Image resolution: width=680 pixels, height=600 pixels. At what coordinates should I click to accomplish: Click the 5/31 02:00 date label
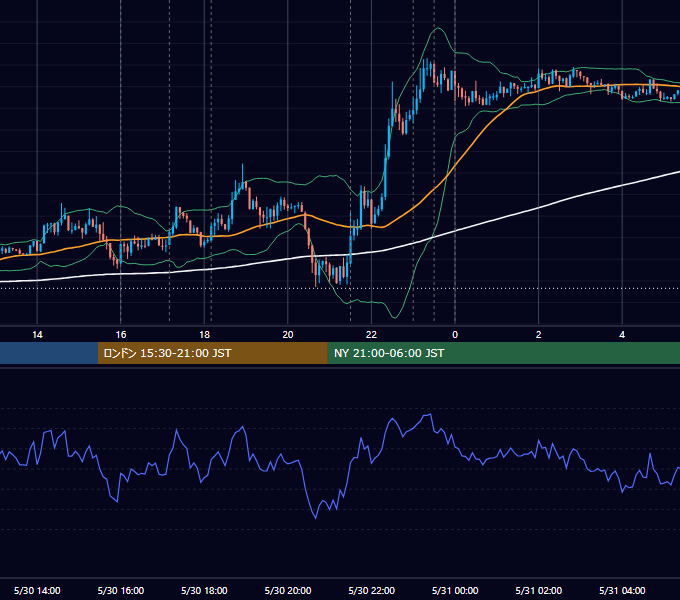point(539,590)
